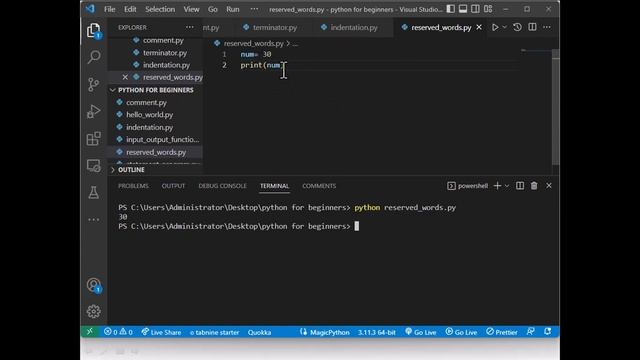Open the Testing flask view
The width and height of the screenshot is (640, 360).
(x=93, y=193)
